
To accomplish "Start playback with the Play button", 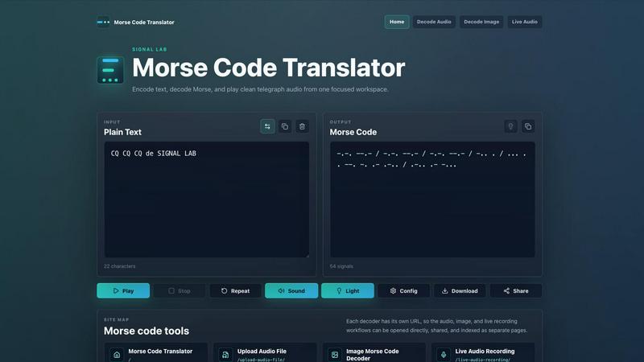I will pyautogui.click(x=123, y=290).
